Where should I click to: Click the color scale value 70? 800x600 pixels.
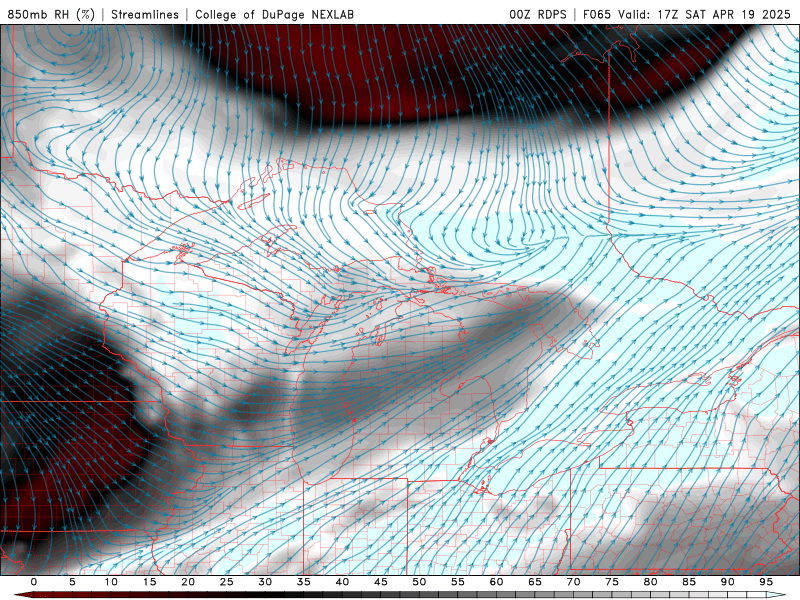pos(573,582)
